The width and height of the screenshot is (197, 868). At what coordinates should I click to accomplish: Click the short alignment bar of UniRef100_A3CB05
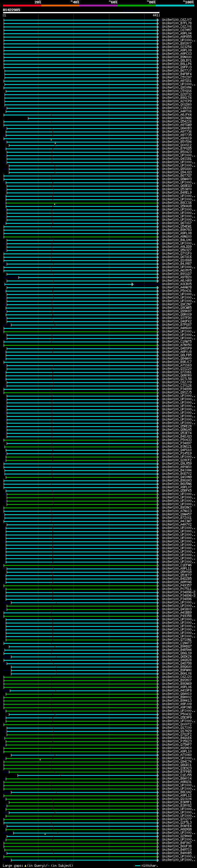tap(69, 285)
